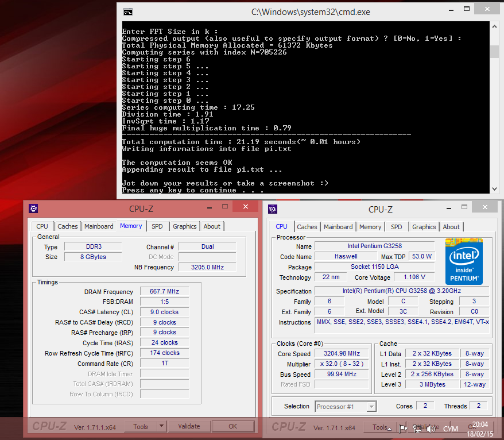Click the Intel Pentium G3258 name field
The image size is (504, 440).
tap(375, 246)
